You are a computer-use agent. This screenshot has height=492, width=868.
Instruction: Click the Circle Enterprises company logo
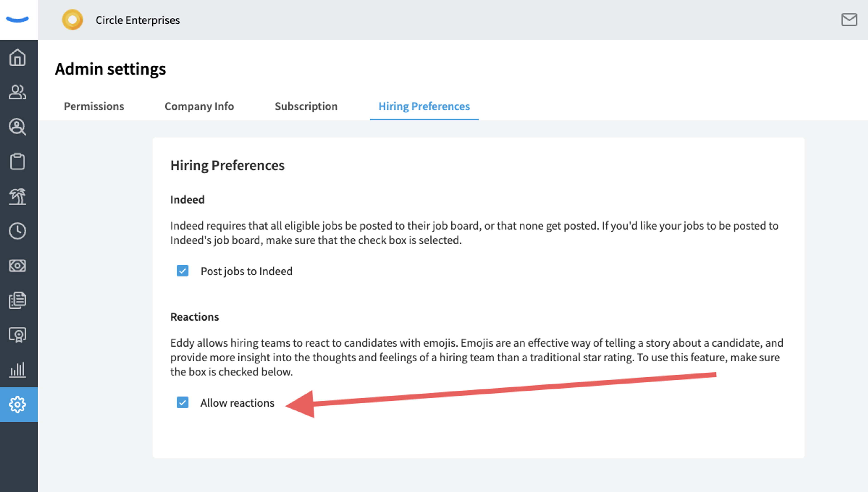[72, 20]
